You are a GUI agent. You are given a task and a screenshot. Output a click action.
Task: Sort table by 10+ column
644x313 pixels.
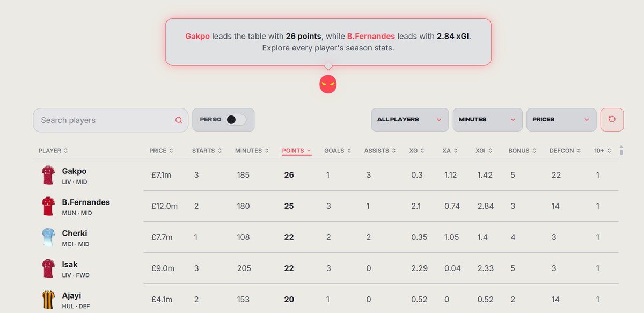(602, 151)
